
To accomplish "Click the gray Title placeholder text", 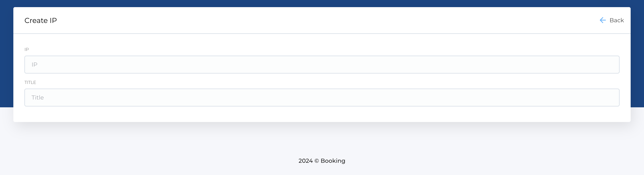I will 38,98.
